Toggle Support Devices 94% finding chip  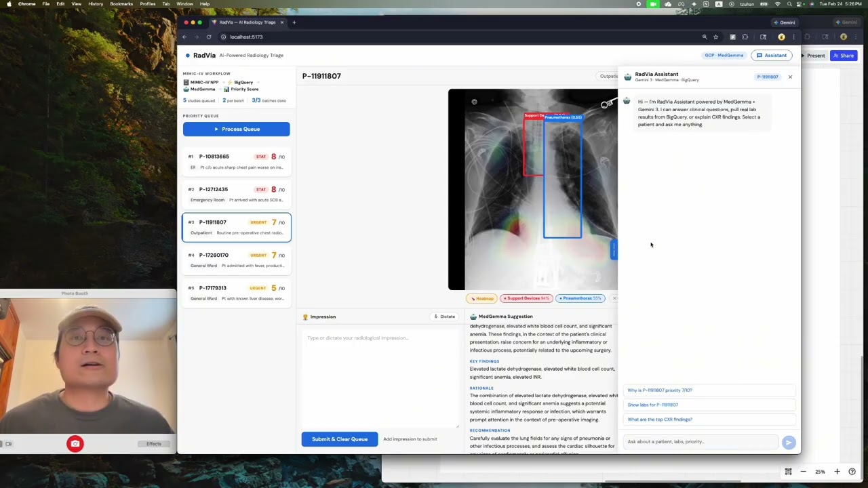tap(526, 298)
